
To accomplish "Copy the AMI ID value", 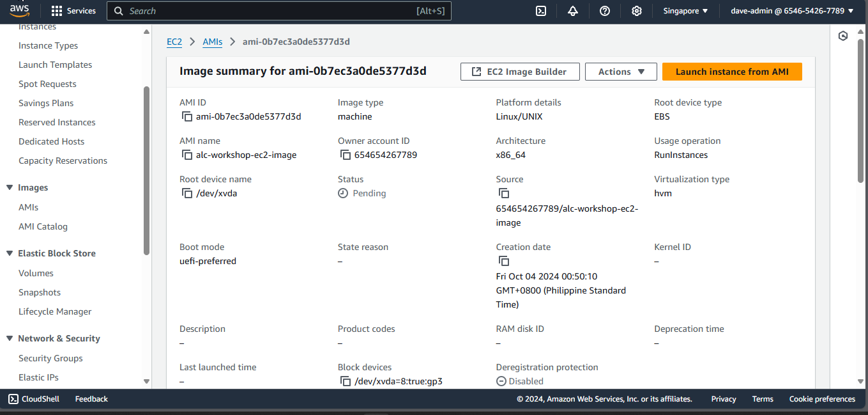I will tap(187, 116).
